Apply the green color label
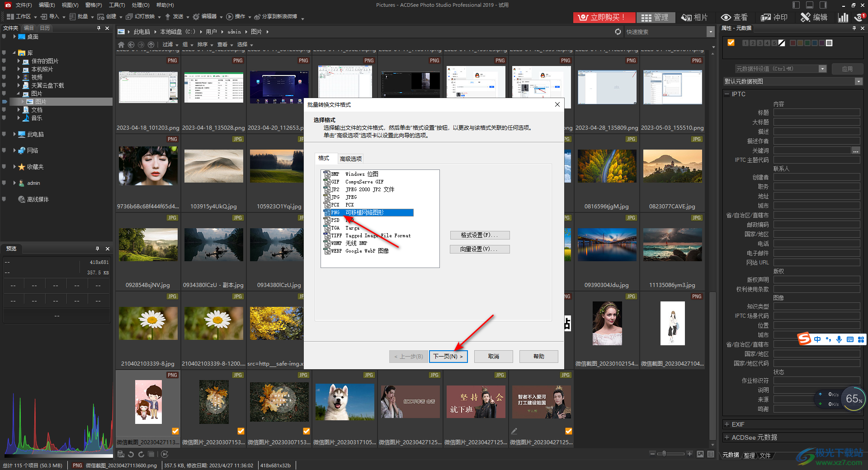Image resolution: width=868 pixels, height=470 pixels. pos(807,43)
